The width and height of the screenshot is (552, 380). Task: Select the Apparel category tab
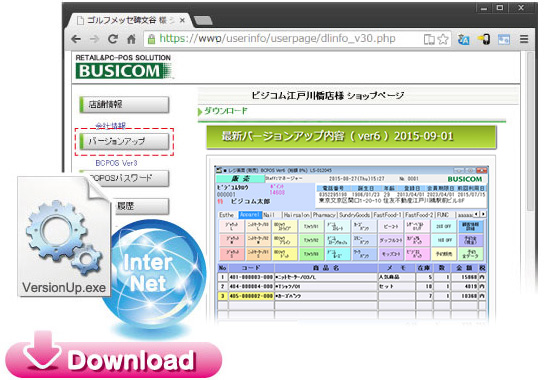(x=250, y=214)
